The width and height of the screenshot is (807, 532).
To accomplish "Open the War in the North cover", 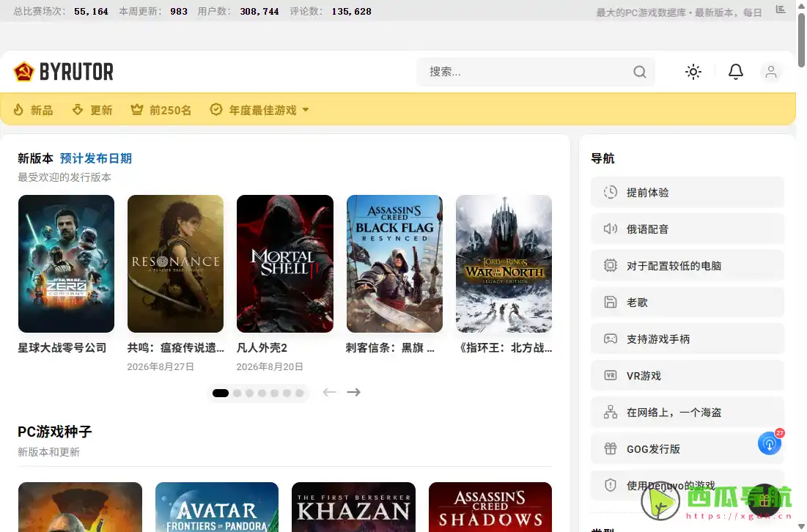I will tap(504, 263).
